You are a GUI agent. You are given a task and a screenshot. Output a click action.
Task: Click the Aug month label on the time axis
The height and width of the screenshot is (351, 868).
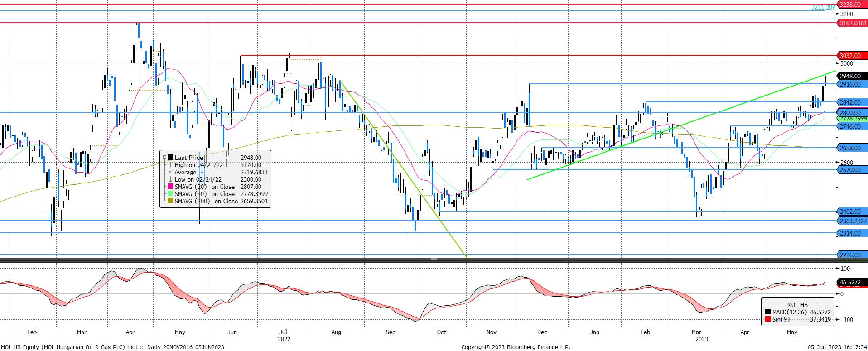tap(336, 332)
